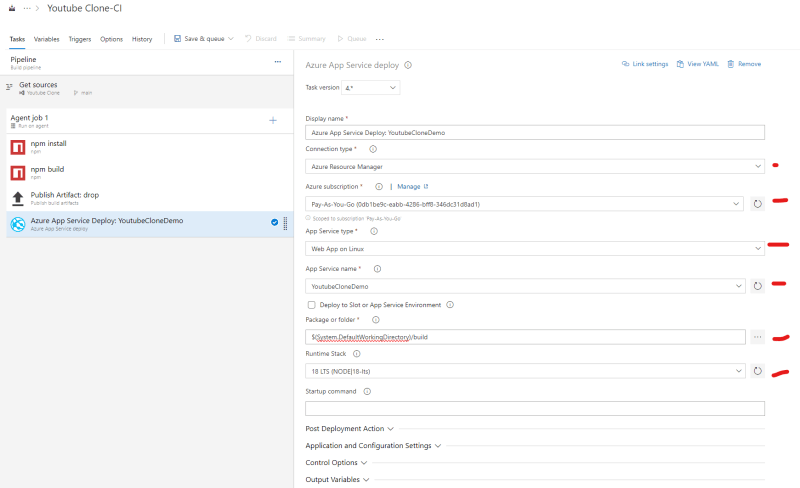The height and width of the screenshot is (488, 800).
Task: Switch to the Variables tab
Action: [x=46, y=39]
